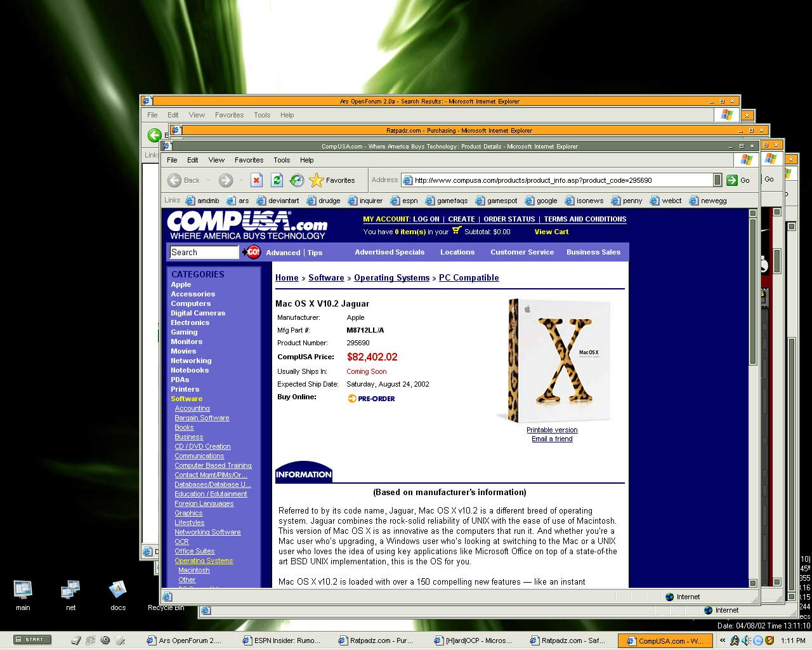Open Tools menu in CompUSA window

pyautogui.click(x=282, y=160)
